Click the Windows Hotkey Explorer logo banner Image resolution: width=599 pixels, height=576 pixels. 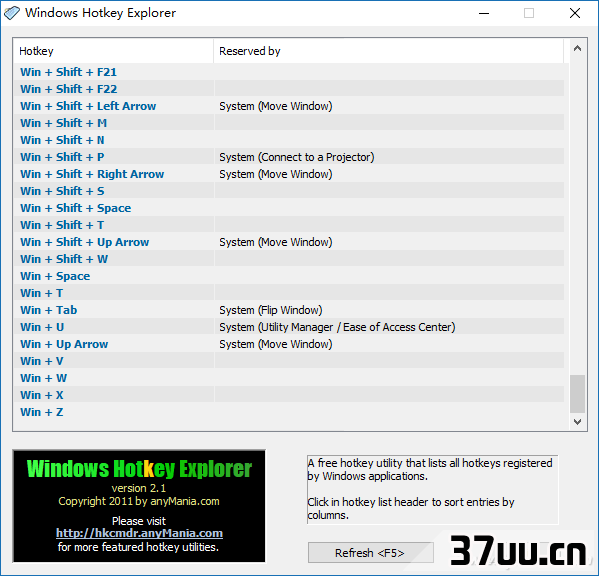139,506
